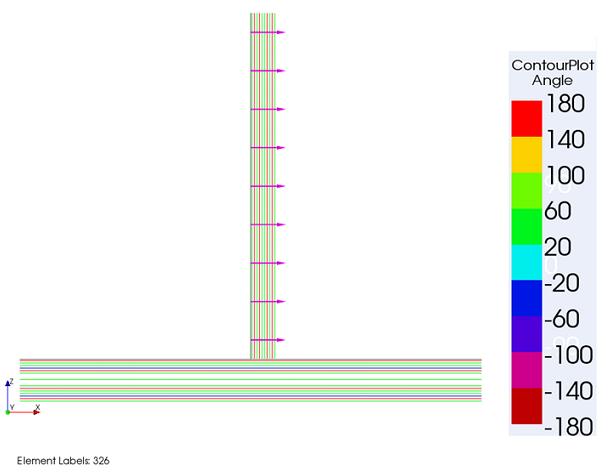Image resolution: width=601 pixels, height=471 pixels.
Task: Click the Angle legend subtitle
Action: coord(552,80)
